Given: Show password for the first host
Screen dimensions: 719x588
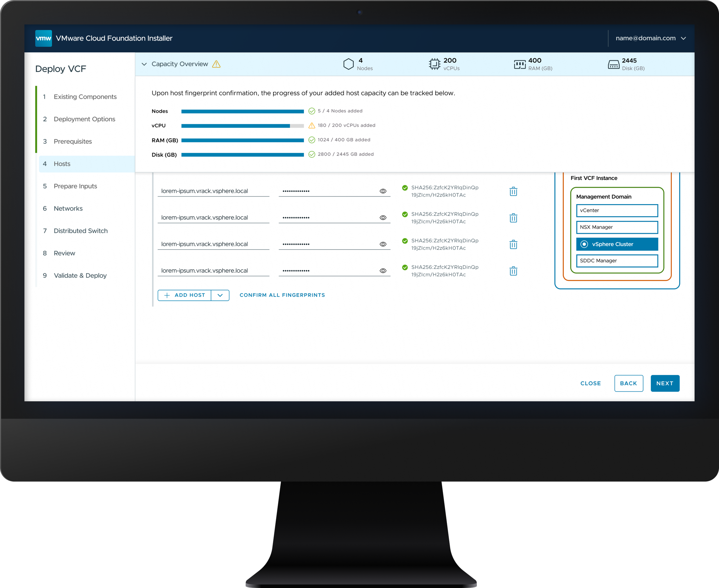Looking at the screenshot, I should pyautogui.click(x=383, y=191).
